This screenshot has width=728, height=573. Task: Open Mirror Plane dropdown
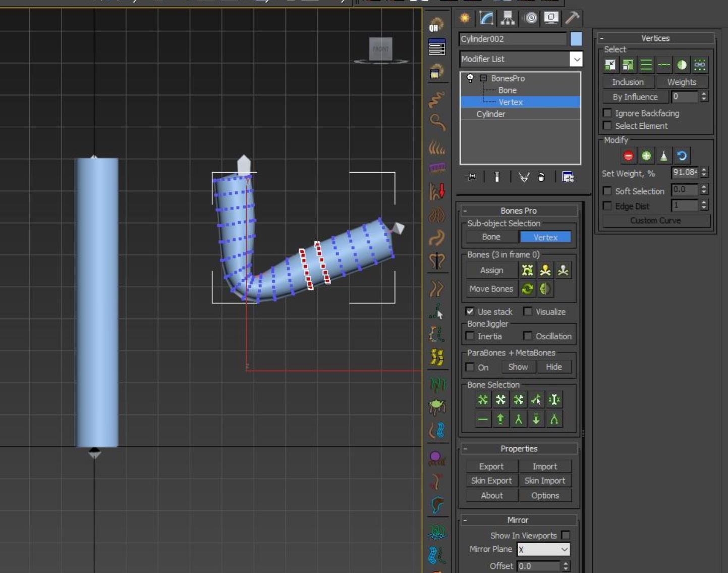pyautogui.click(x=544, y=549)
